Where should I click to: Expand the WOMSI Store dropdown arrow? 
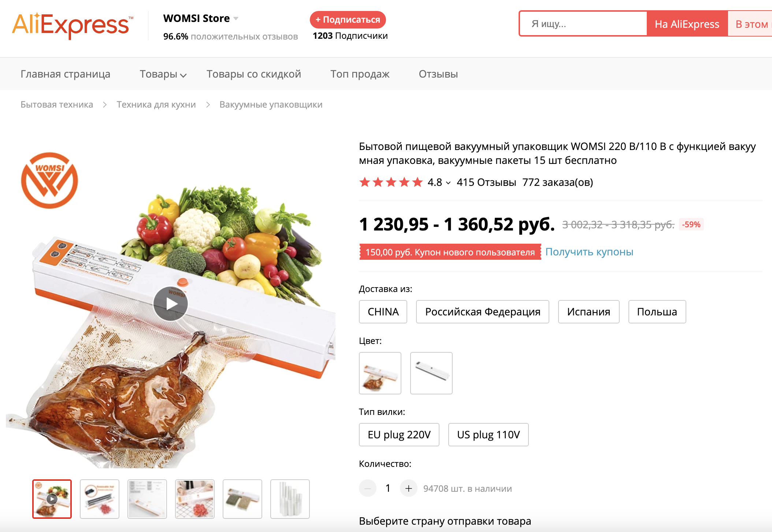click(236, 18)
